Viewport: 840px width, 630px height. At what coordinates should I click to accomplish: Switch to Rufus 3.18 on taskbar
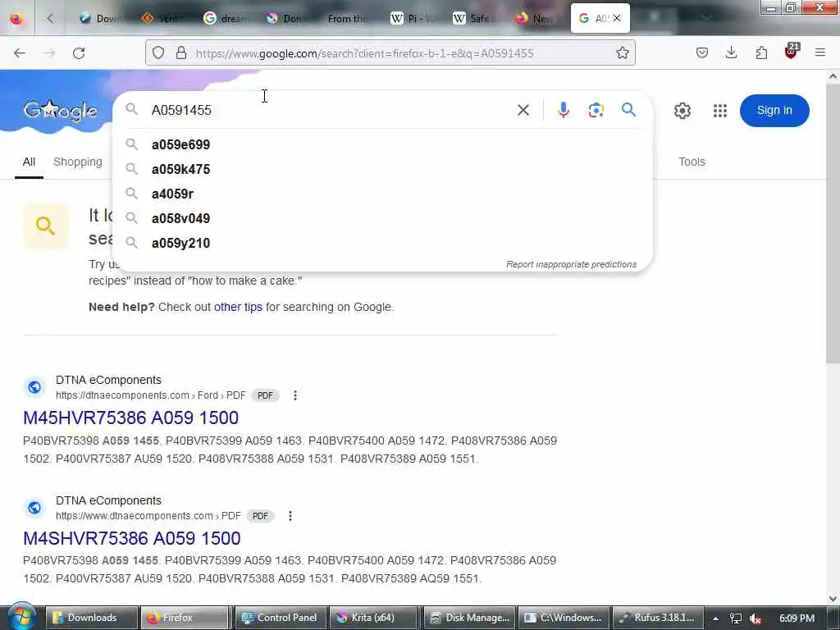point(658,618)
